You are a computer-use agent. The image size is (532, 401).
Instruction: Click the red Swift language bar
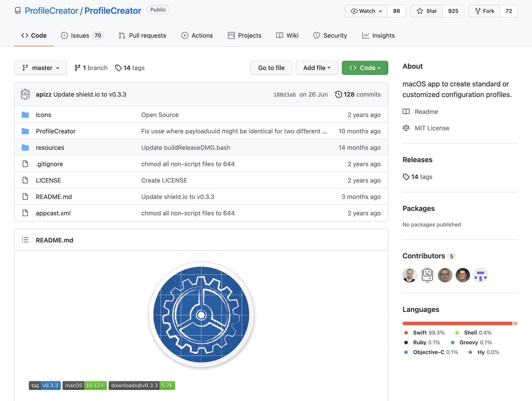pyautogui.click(x=457, y=323)
